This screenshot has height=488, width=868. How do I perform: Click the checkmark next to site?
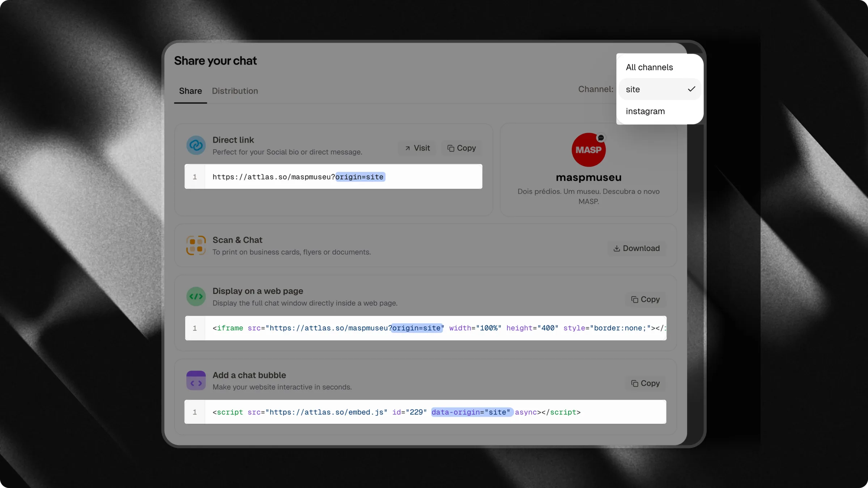coord(692,89)
